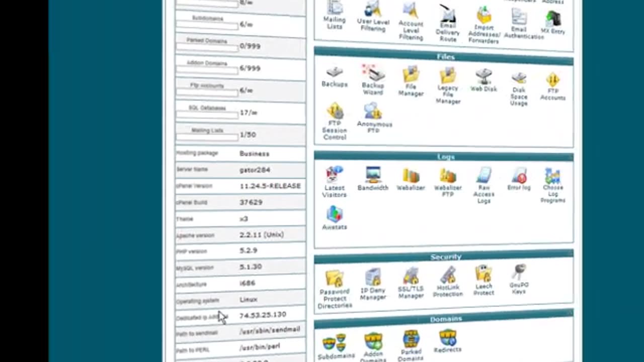Click cPanel version 11.24.5-RELEASE
Viewport: 644px width, 362px height.
pos(270,186)
